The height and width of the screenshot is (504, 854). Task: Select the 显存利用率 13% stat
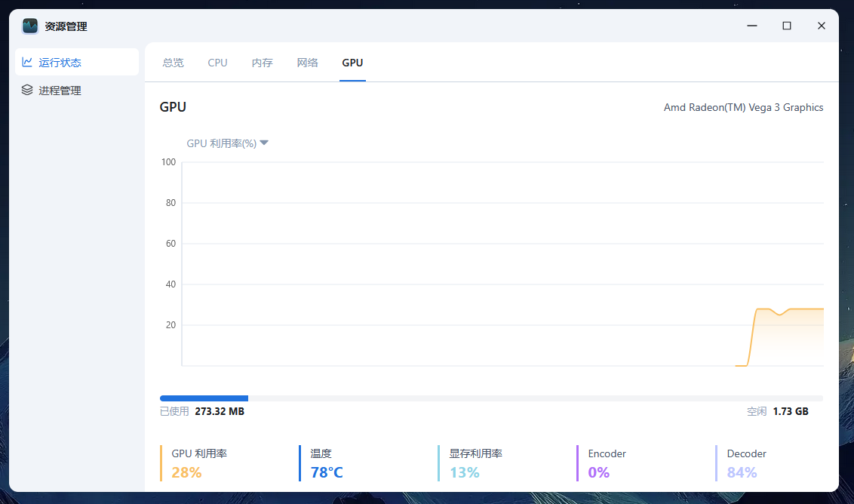475,463
